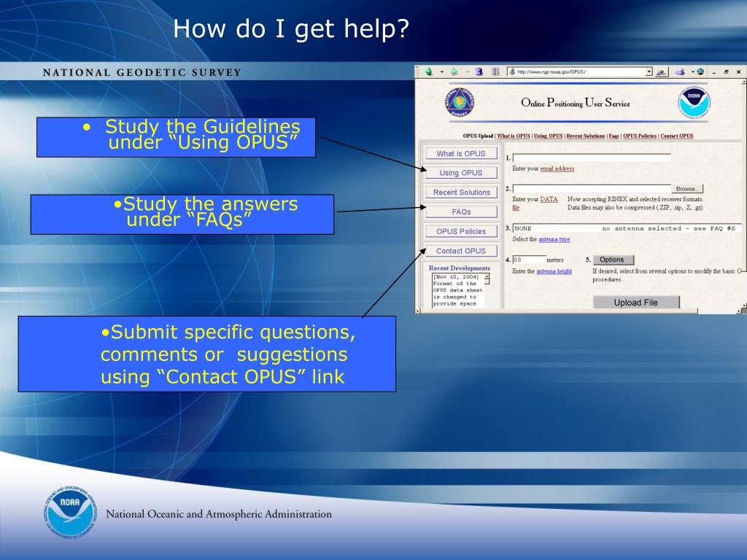The width and height of the screenshot is (747, 560).
Task: Expand the address bar URL dropdown
Action: 649,72
